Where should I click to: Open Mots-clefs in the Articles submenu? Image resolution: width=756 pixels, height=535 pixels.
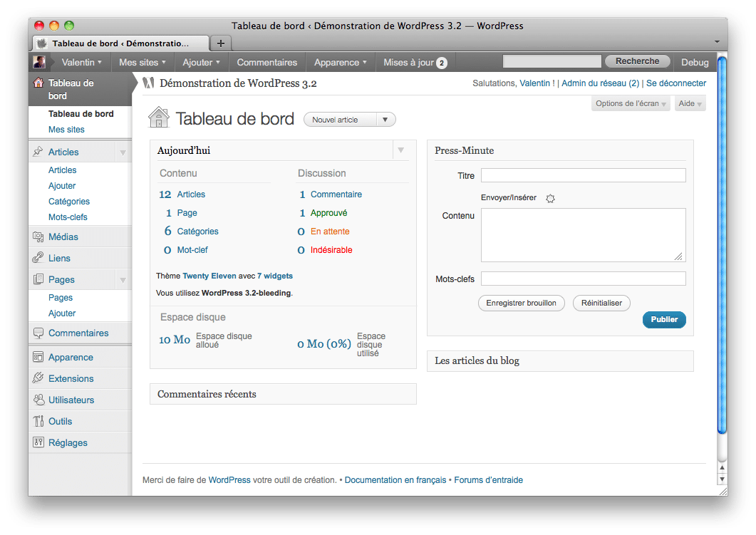(x=68, y=217)
